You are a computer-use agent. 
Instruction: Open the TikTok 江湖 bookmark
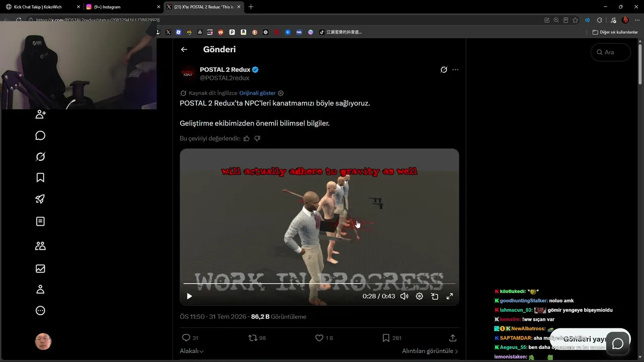point(341,32)
